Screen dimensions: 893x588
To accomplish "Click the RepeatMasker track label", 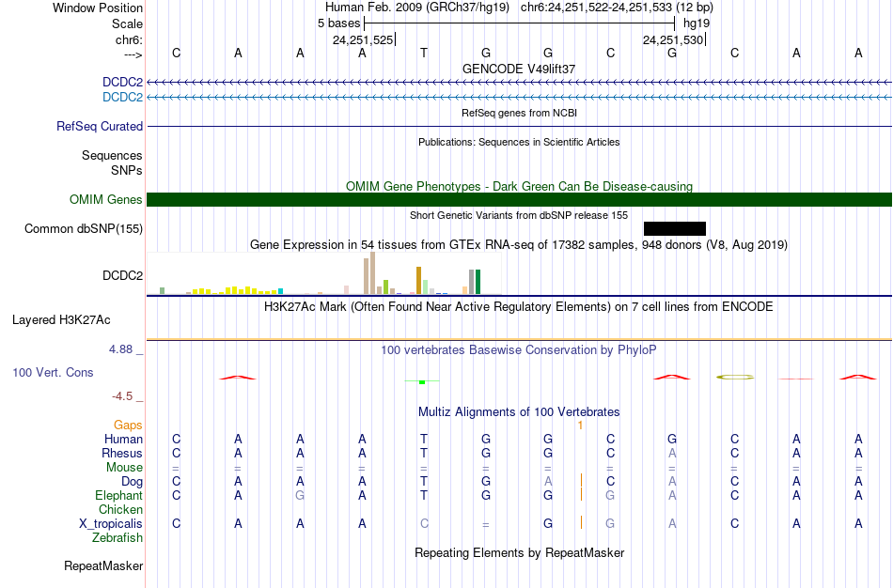I will [x=103, y=565].
